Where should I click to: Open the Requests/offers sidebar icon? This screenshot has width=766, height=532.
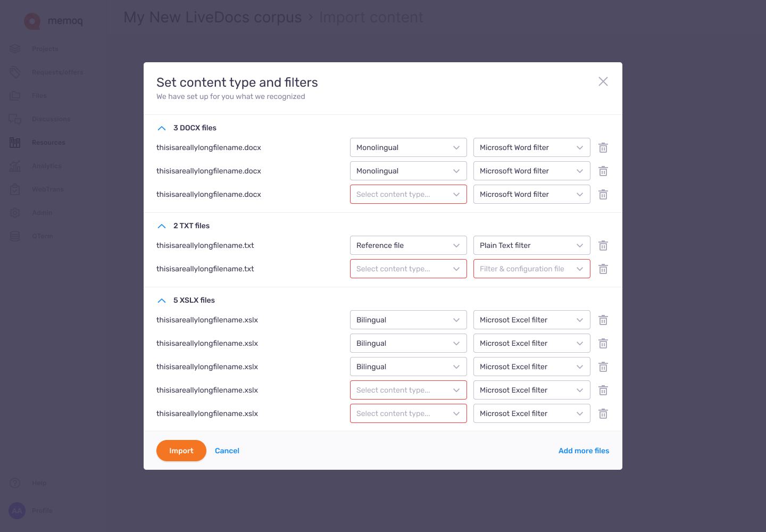point(57,72)
